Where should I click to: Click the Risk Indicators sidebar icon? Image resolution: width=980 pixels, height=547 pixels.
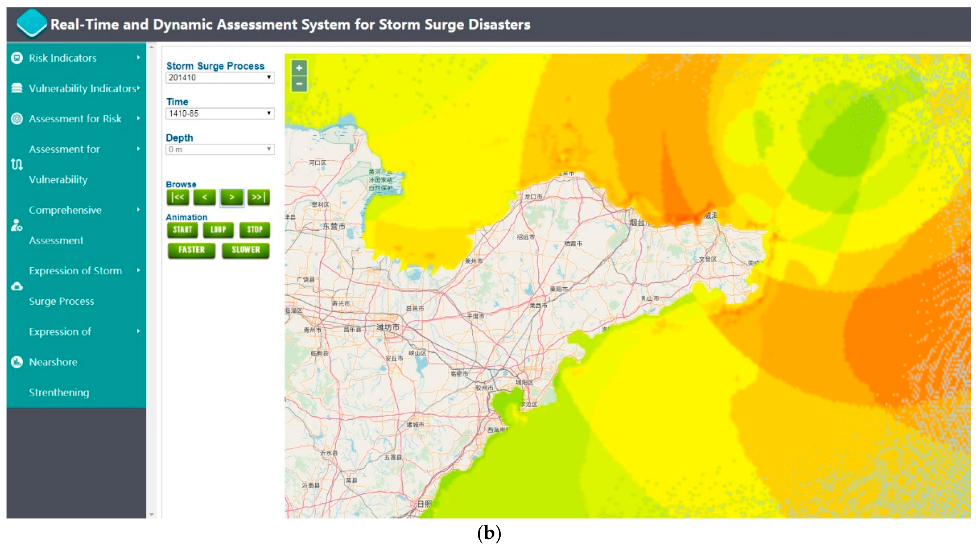click(17, 58)
